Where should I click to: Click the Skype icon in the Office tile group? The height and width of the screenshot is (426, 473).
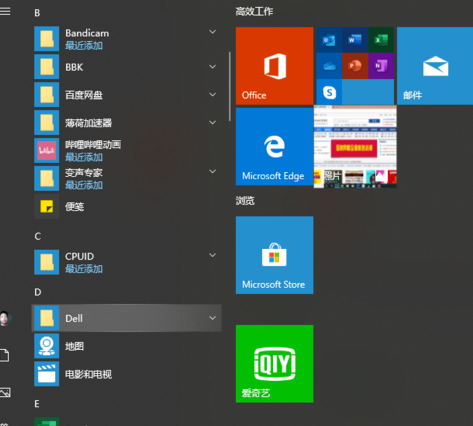[x=329, y=92]
